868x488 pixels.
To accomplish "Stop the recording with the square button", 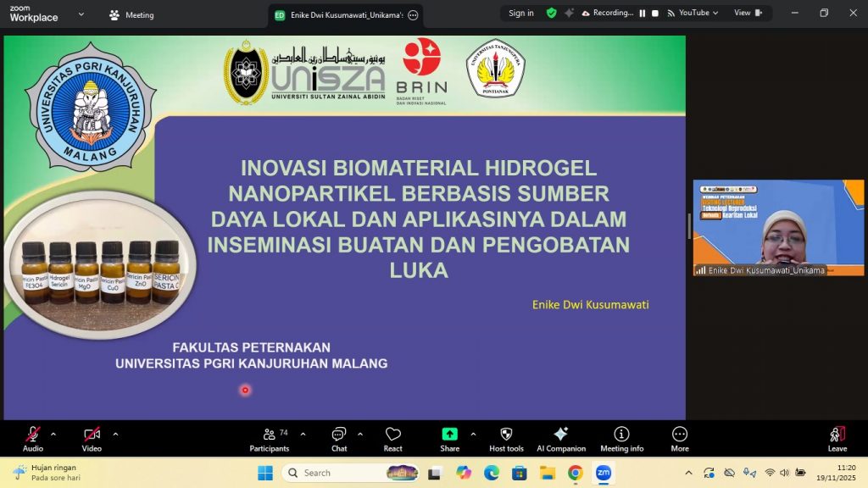I will tap(655, 13).
